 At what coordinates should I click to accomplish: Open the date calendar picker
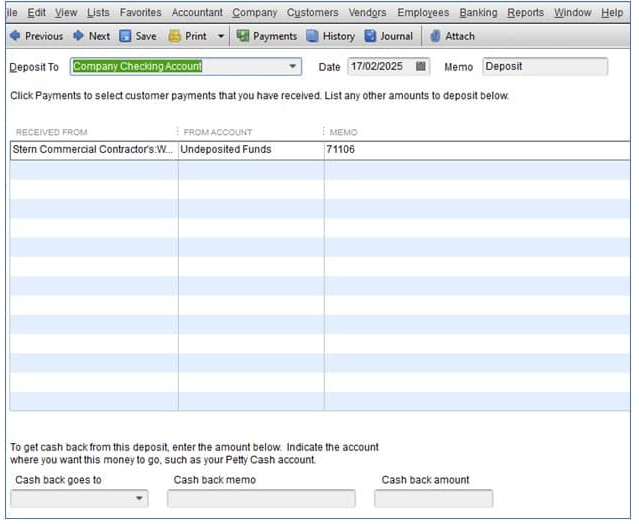tap(421, 66)
